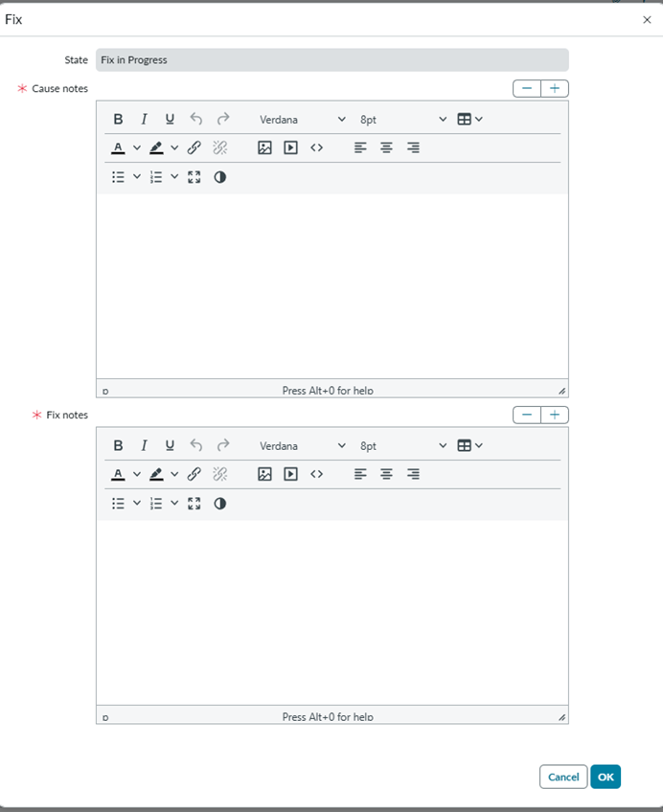Screen dimensions: 663x812
Task: Toggle contrast mode in Fix notes editor
Action: click(220, 504)
